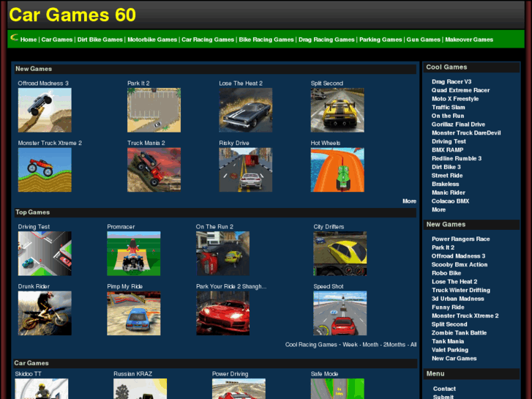The height and width of the screenshot is (399, 532).
Task: Open the City Drifters thumbnail
Action: [x=340, y=253]
